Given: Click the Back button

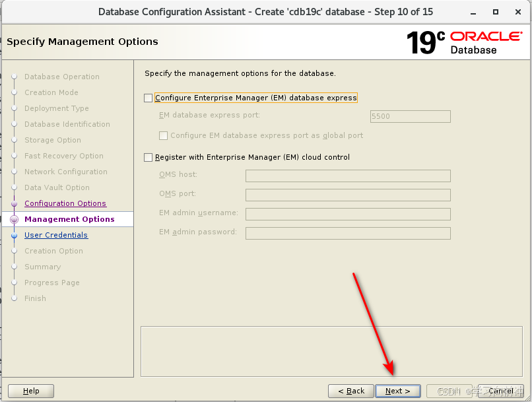Looking at the screenshot, I should [x=350, y=391].
